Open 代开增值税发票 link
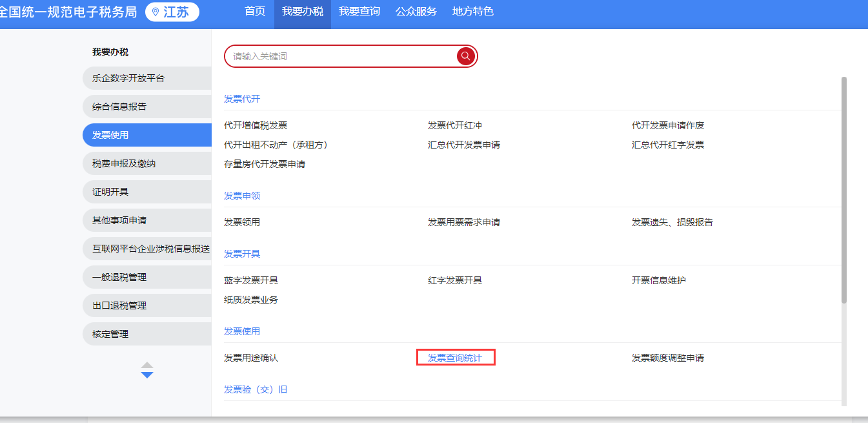The image size is (868, 423). click(x=256, y=125)
